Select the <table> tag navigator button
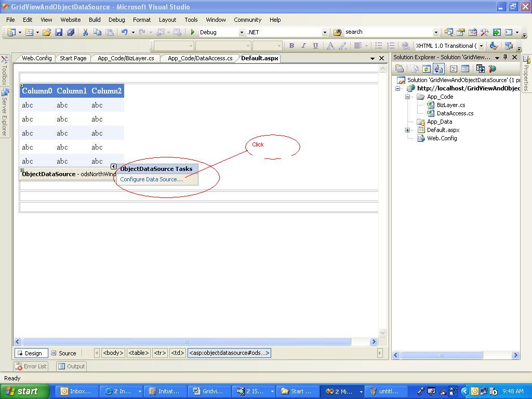 [x=139, y=353]
